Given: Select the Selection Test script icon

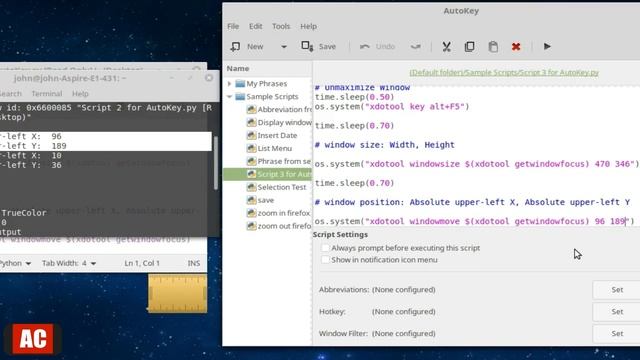Looking at the screenshot, I should click(251, 187).
